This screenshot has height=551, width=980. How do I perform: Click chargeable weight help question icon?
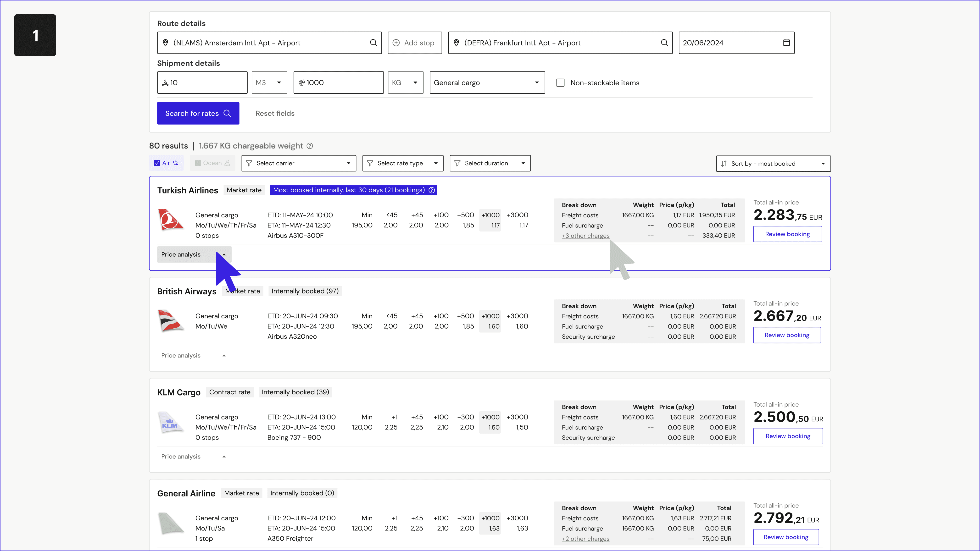310,146
